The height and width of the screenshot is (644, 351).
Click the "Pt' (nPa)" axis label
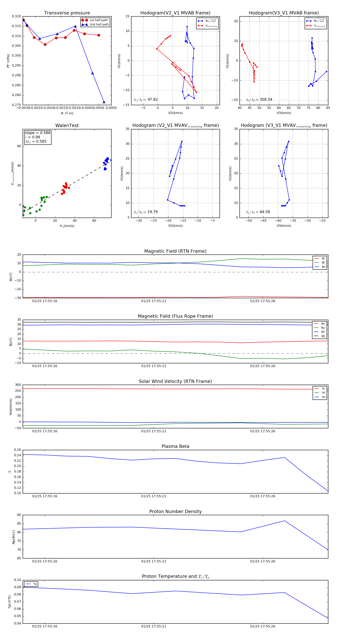(8, 61)
